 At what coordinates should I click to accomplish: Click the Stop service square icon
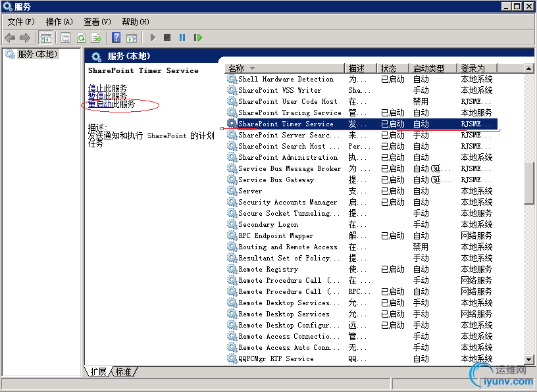pyautogui.click(x=167, y=37)
